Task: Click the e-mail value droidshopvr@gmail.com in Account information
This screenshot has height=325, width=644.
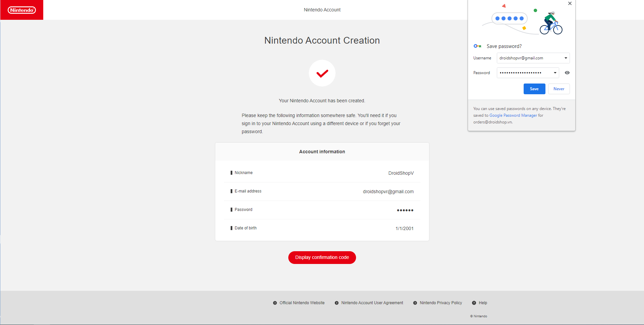Action: click(388, 192)
